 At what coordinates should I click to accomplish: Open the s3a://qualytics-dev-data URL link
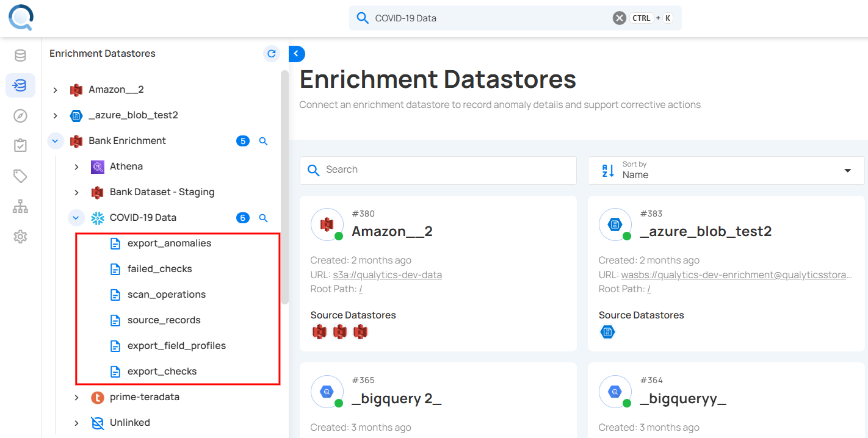click(387, 275)
